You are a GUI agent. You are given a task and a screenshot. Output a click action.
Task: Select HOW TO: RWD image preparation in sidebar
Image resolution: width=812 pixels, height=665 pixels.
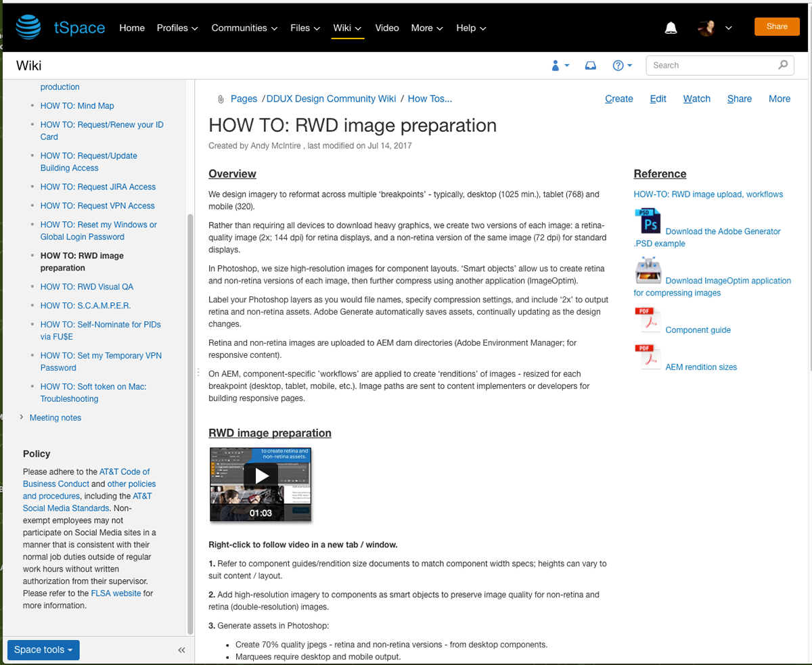tap(82, 262)
